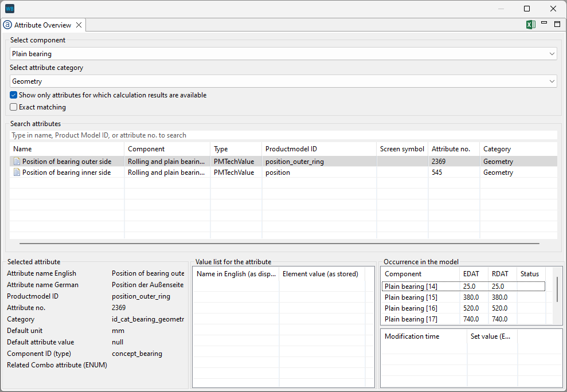567x392 pixels.
Task: Open the Select component dropdown
Action: point(552,54)
